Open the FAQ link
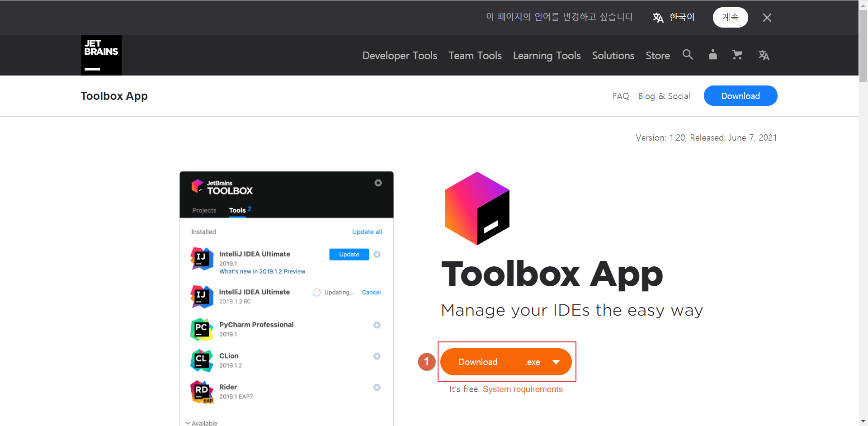 click(x=621, y=96)
